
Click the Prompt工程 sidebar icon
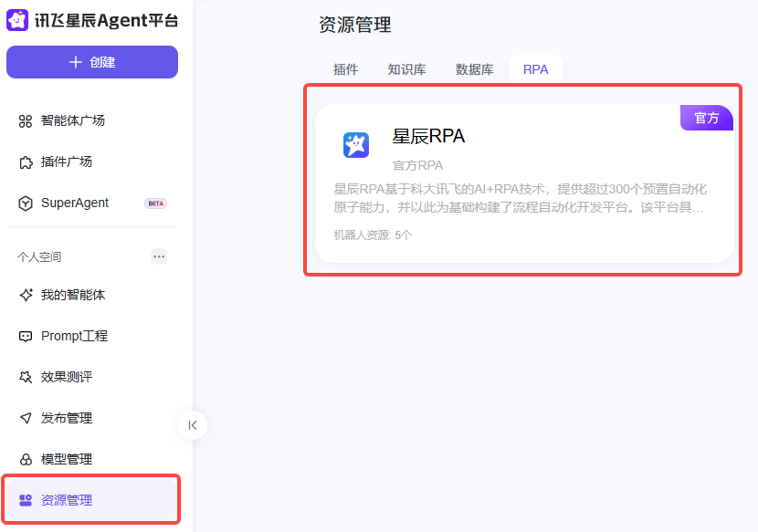(x=26, y=336)
